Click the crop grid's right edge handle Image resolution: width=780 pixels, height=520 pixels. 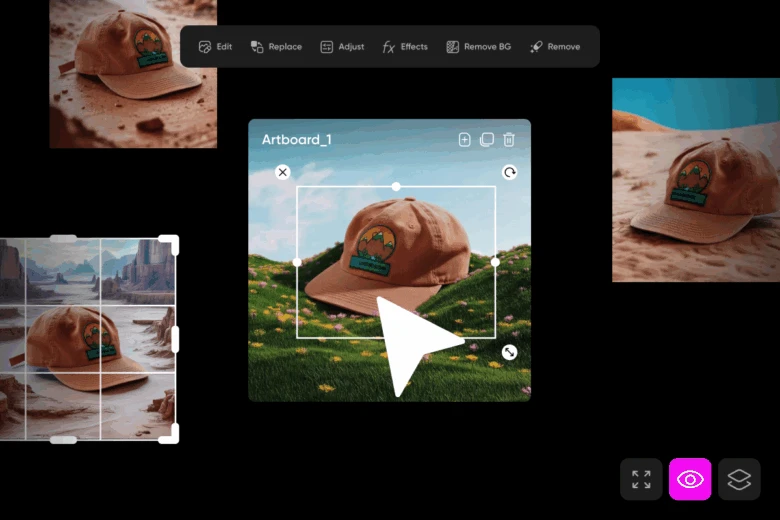pyautogui.click(x=176, y=339)
